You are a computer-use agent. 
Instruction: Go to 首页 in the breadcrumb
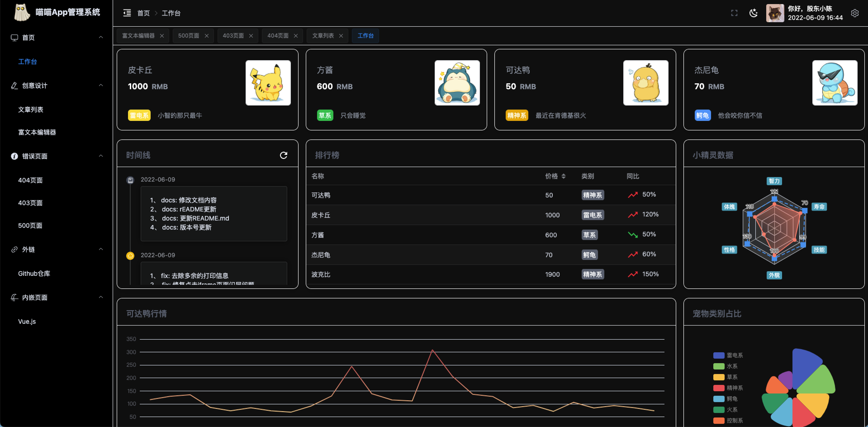click(143, 13)
